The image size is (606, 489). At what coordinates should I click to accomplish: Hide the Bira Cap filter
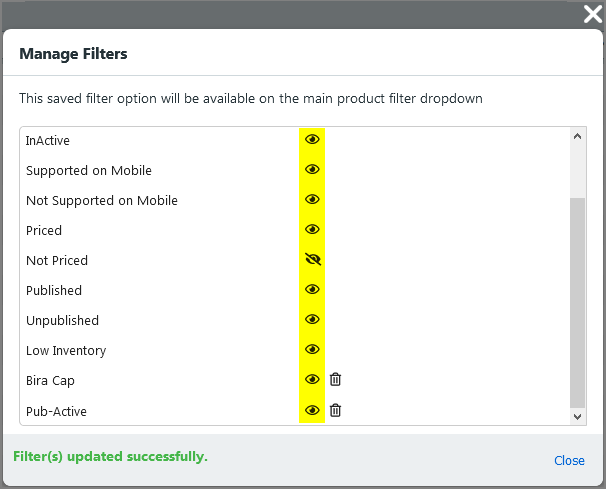point(312,380)
